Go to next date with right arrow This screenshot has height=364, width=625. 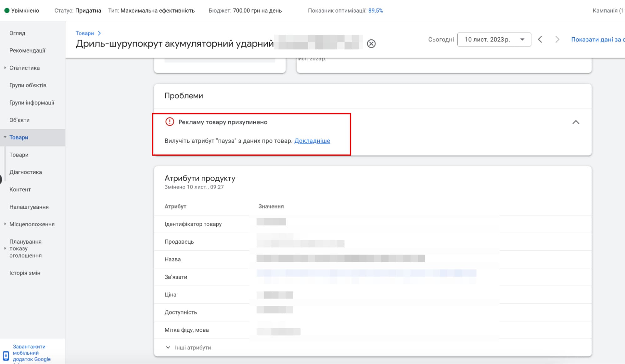click(557, 39)
